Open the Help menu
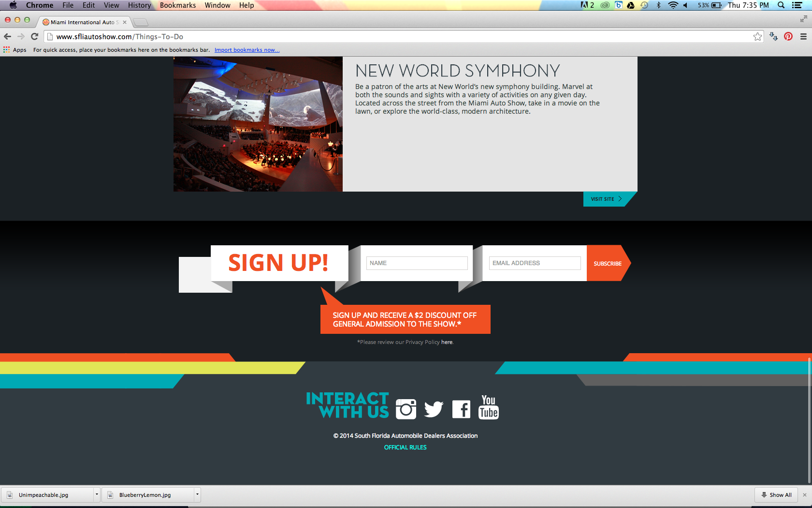 tap(246, 5)
